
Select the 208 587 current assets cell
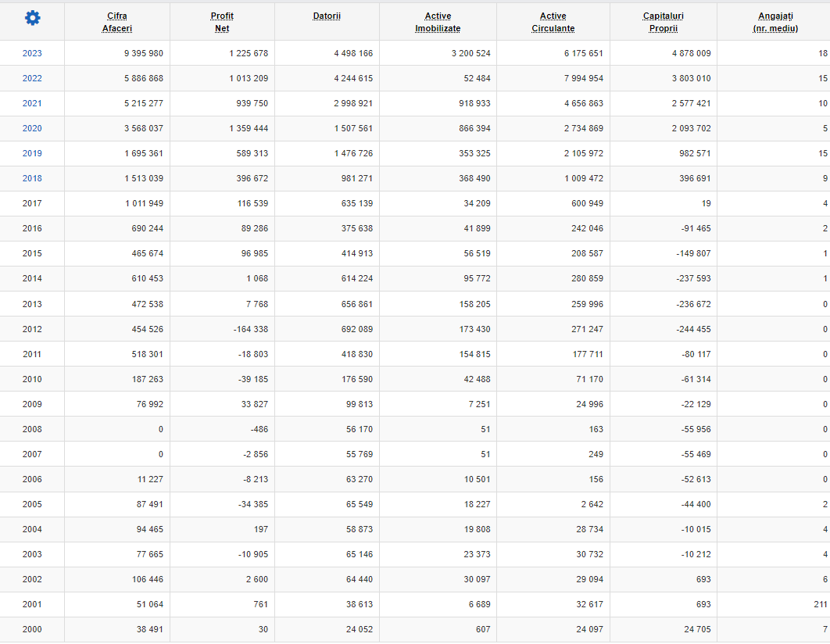pos(553,253)
